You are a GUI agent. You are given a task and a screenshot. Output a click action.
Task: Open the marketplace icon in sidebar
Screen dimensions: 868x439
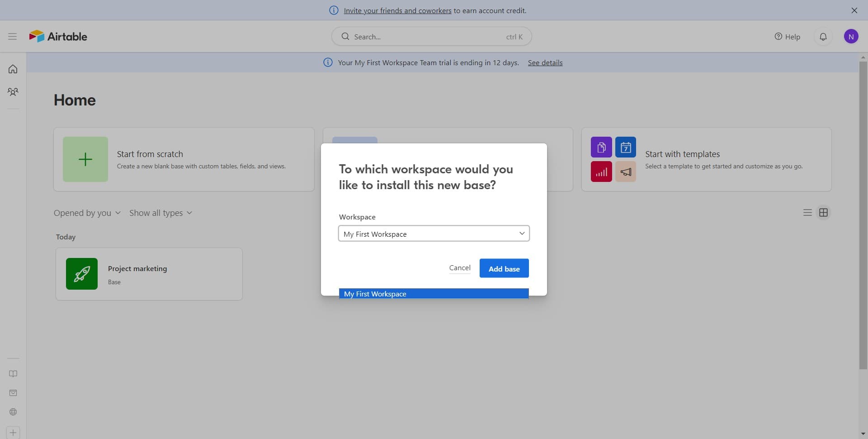point(13,393)
